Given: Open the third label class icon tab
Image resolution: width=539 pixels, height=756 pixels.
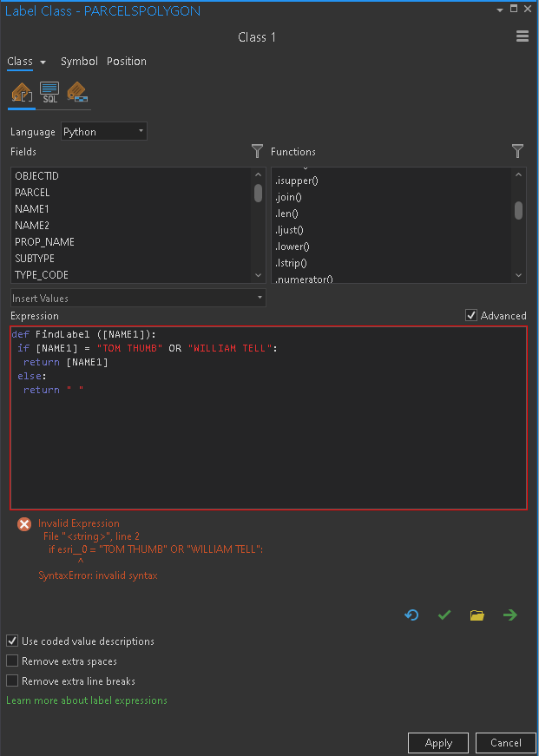Looking at the screenshot, I should tap(77, 93).
